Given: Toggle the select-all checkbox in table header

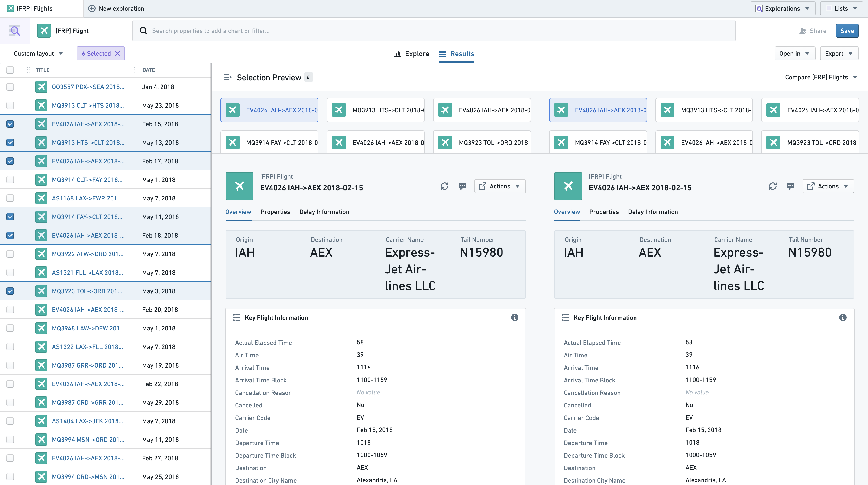Looking at the screenshot, I should [10, 70].
